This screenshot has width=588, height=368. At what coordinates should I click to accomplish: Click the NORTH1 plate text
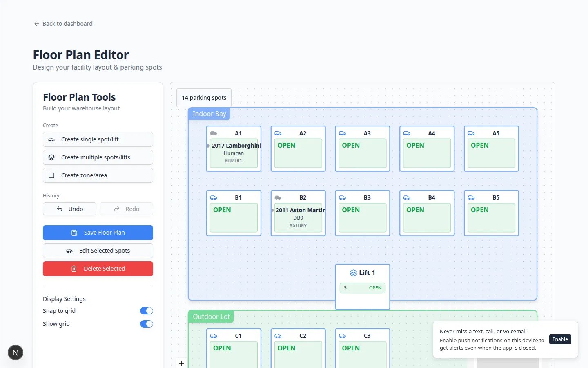234,161
